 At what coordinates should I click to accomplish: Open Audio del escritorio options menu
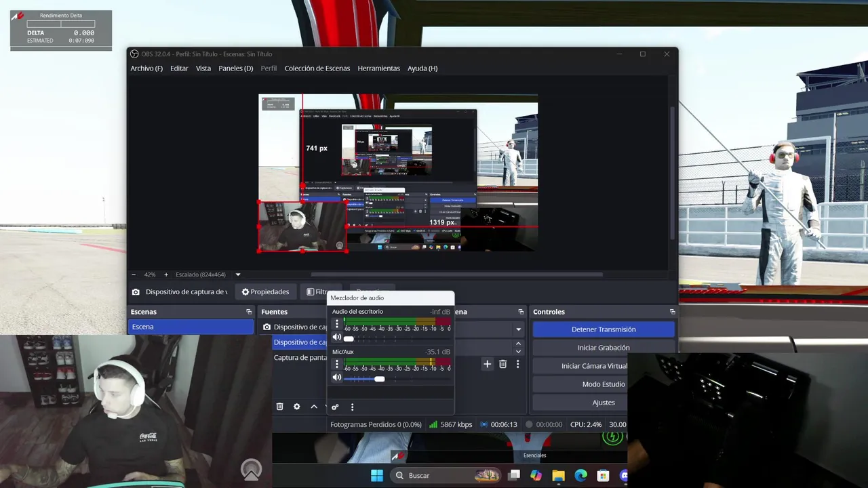[x=337, y=324]
